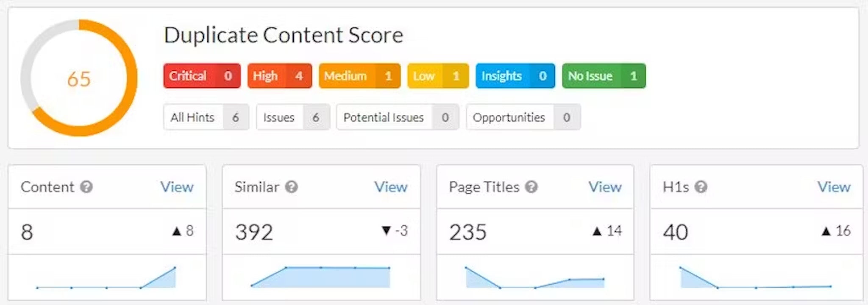
Task: Switch to the Issues tab
Action: tap(292, 117)
